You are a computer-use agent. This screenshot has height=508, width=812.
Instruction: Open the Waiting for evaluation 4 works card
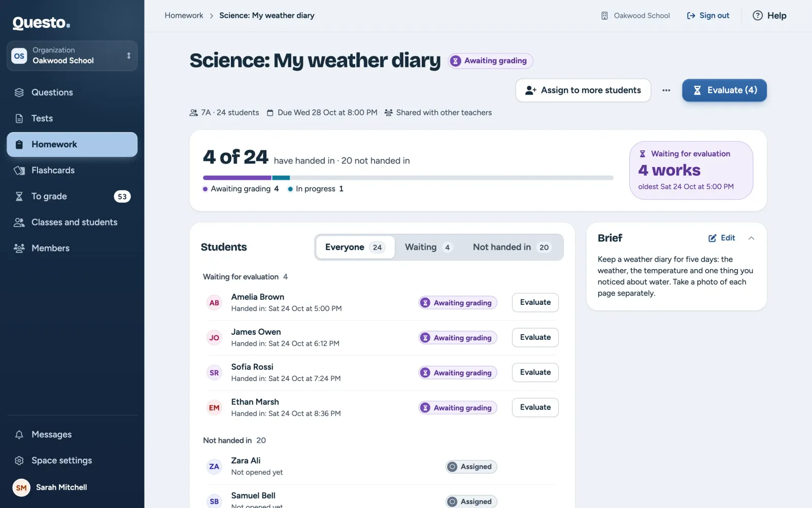tap(691, 170)
